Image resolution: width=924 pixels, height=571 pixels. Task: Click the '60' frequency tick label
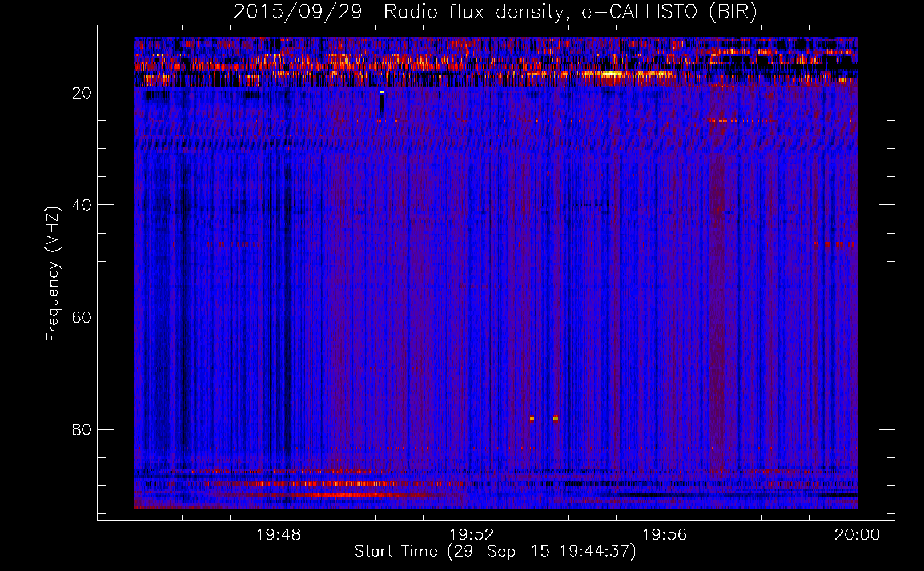point(82,317)
